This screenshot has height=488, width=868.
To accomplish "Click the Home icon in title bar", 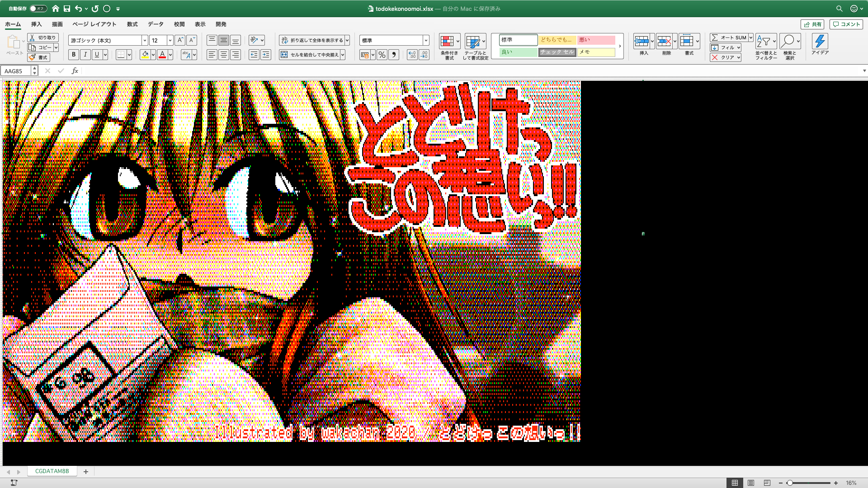I will pos(56,9).
